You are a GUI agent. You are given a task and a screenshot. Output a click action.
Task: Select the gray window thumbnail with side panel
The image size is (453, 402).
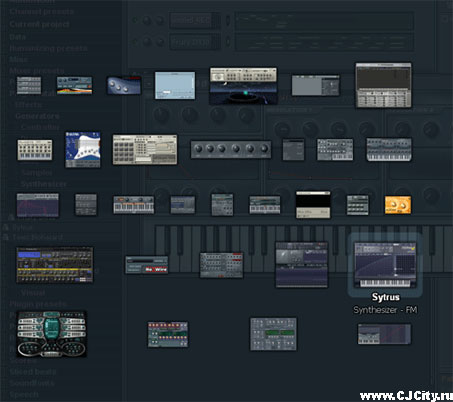316,85
